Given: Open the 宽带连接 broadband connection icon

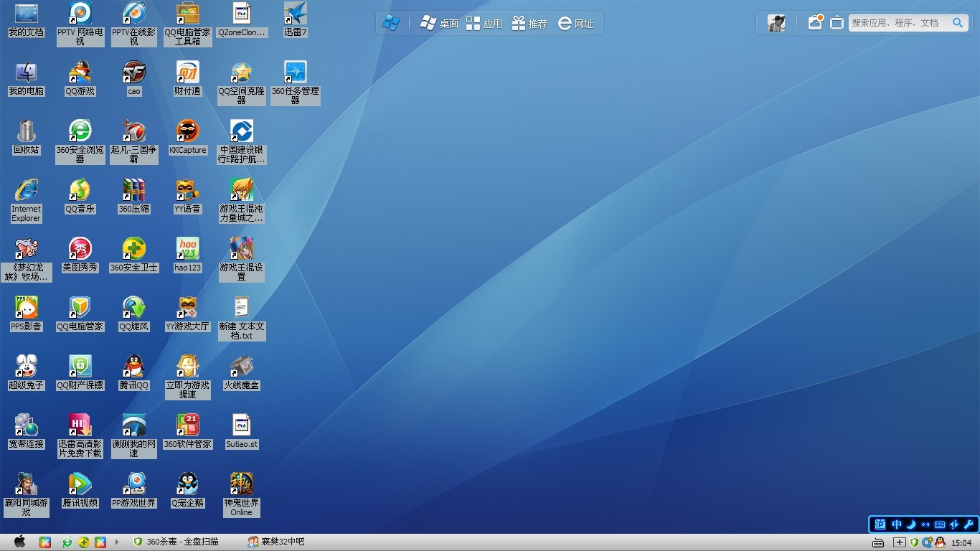Looking at the screenshot, I should tap(26, 432).
